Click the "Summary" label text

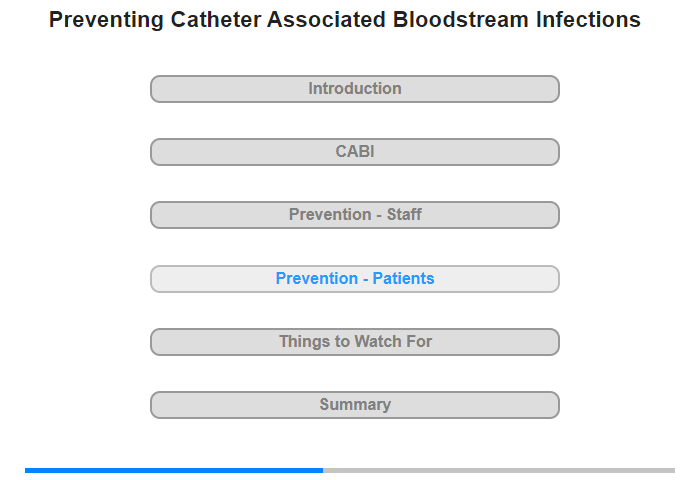point(355,405)
